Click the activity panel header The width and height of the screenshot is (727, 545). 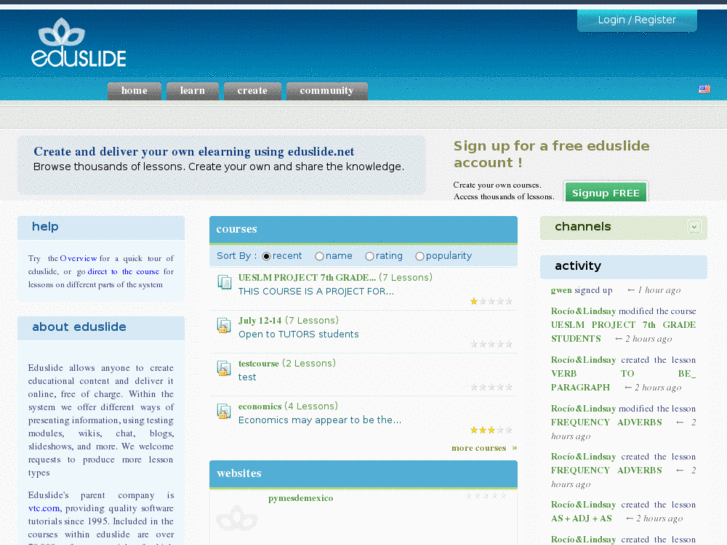(x=623, y=267)
